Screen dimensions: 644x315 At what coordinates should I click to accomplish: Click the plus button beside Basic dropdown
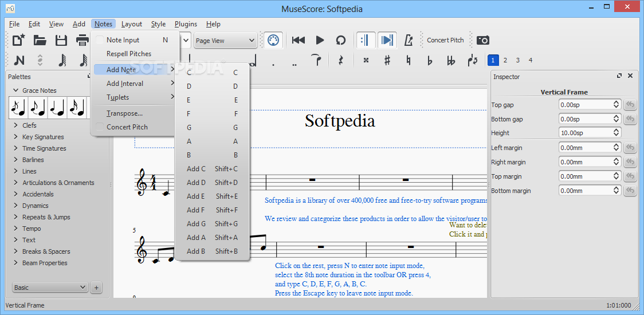(x=96, y=288)
